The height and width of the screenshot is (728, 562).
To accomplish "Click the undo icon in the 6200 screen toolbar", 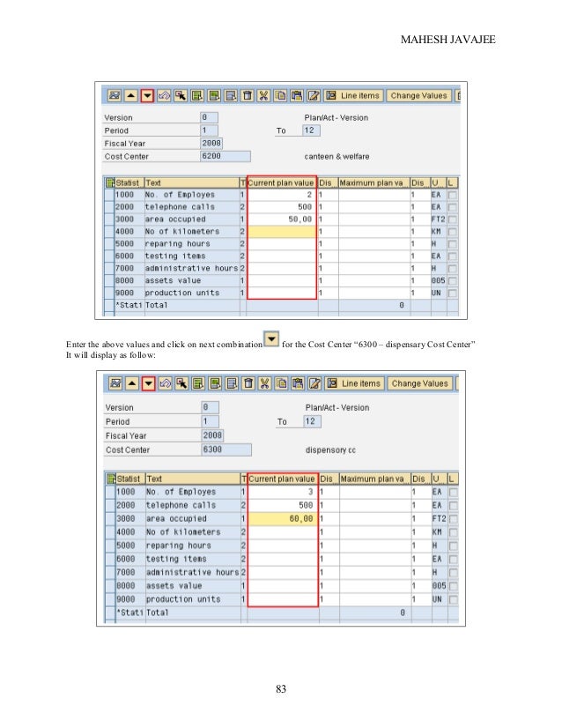I will point(164,96).
